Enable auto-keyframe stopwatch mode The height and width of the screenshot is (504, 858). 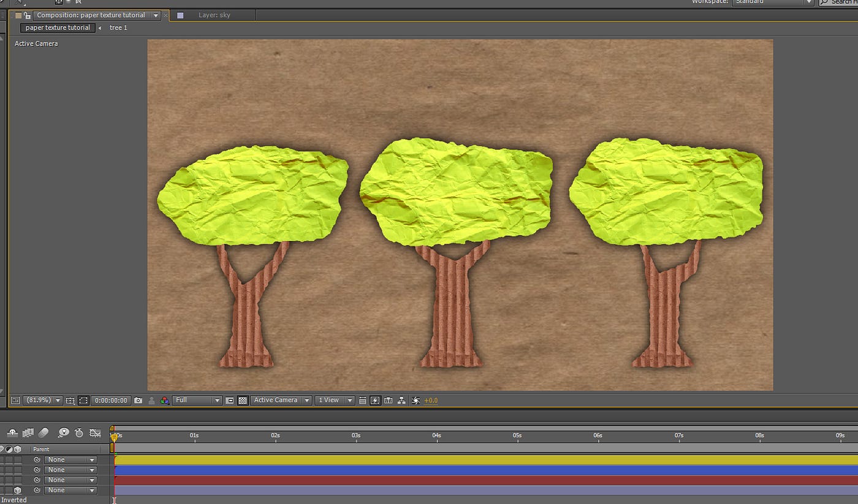79,432
